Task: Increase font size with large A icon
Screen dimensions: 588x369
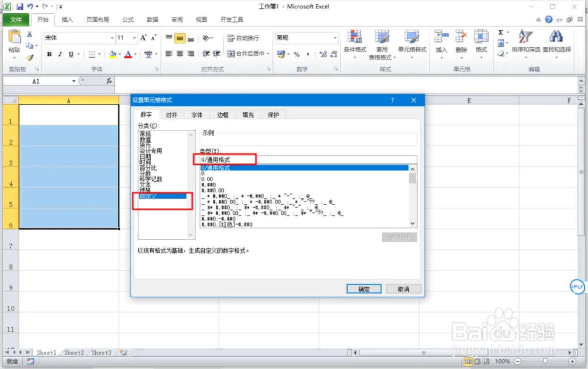Action: (x=143, y=38)
